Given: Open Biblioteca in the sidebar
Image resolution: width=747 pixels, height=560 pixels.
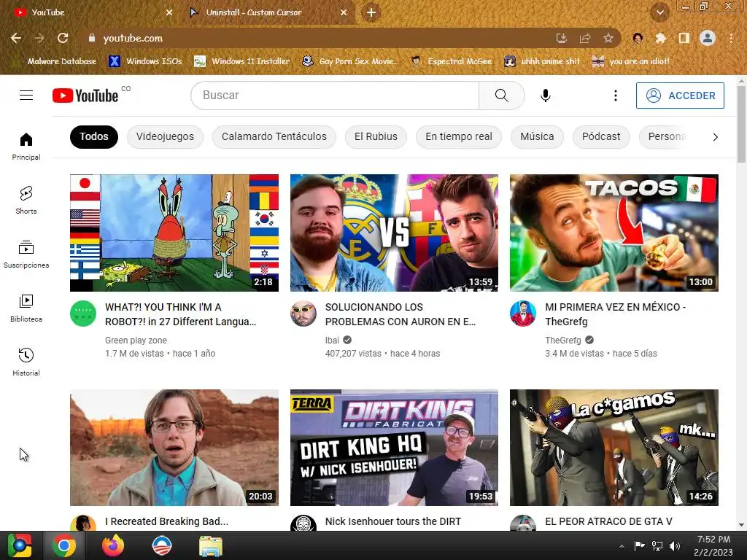Looking at the screenshot, I should tap(26, 308).
